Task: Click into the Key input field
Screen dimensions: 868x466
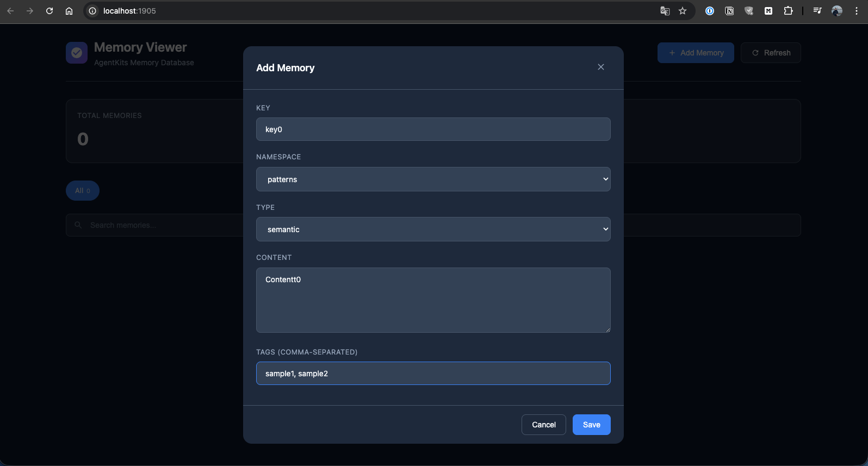Action: click(433, 129)
